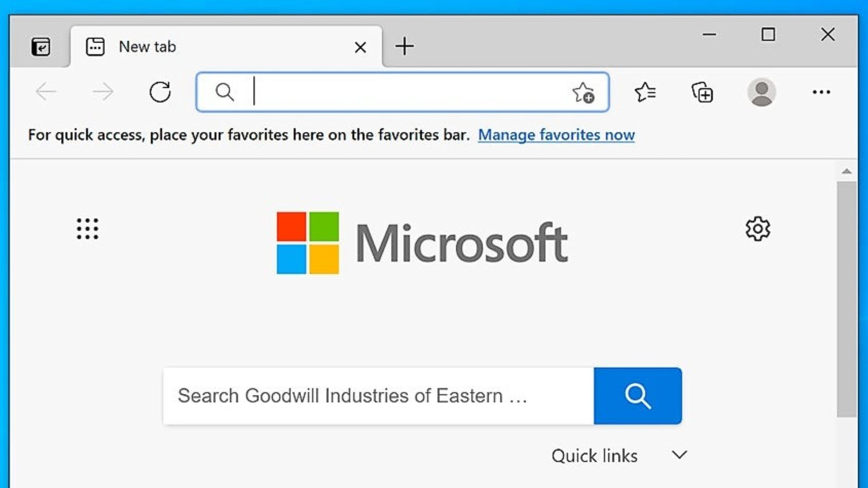Open the Collections panel icon
868x488 pixels.
[703, 92]
